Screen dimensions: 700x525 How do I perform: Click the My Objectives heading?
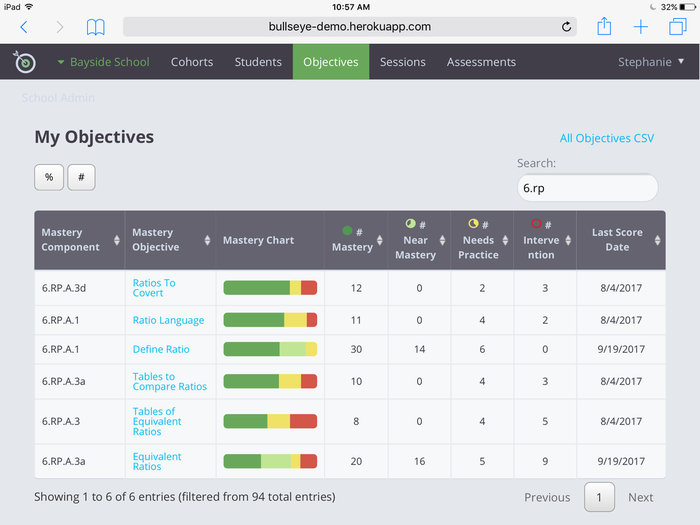[94, 137]
